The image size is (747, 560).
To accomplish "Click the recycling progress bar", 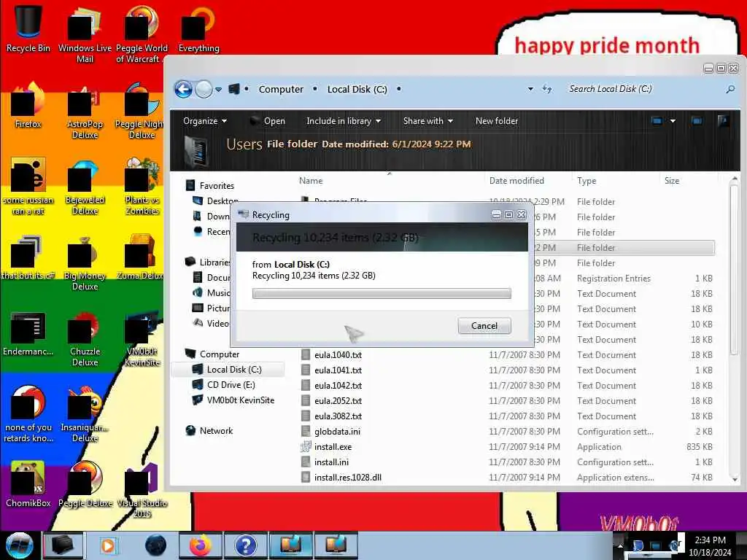I will (x=381, y=293).
